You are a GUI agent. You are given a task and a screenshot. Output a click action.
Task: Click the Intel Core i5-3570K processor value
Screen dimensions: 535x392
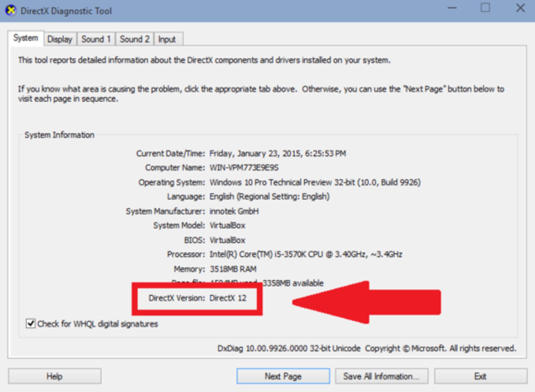pos(306,254)
